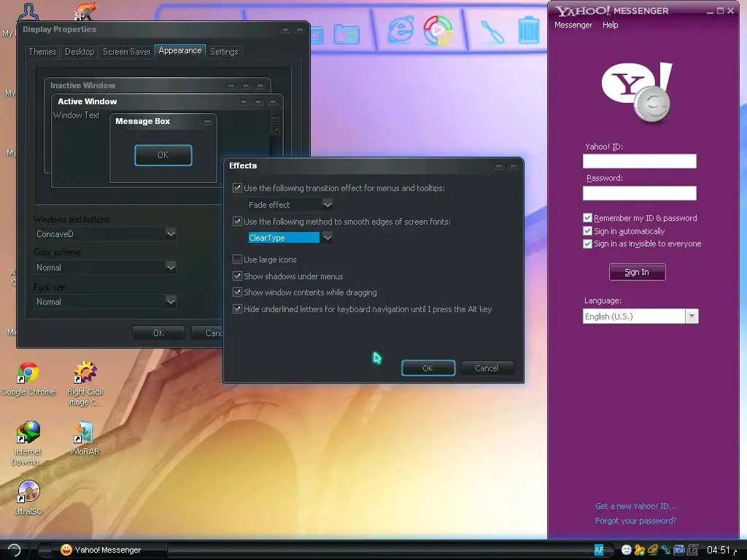The width and height of the screenshot is (747, 560).
Task: Click the Yahoo! ID input field
Action: [x=639, y=161]
